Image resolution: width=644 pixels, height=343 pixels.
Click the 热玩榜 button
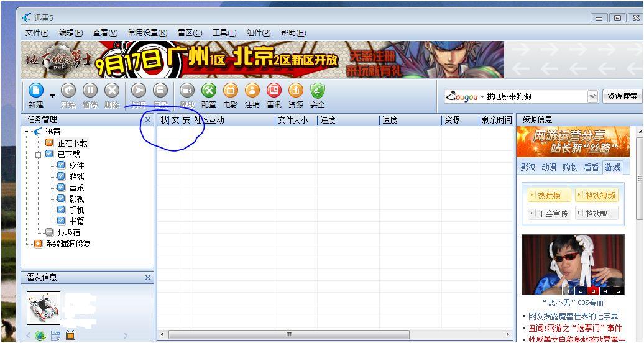tap(549, 196)
